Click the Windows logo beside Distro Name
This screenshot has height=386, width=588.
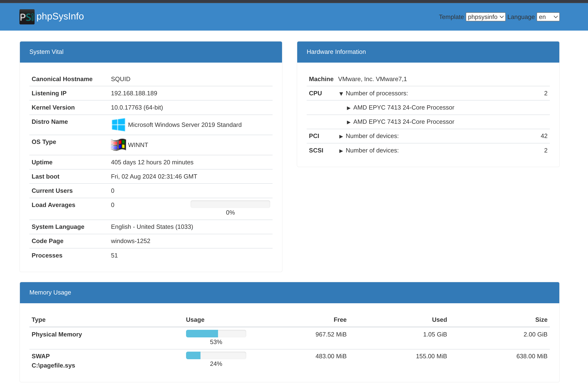tap(118, 125)
